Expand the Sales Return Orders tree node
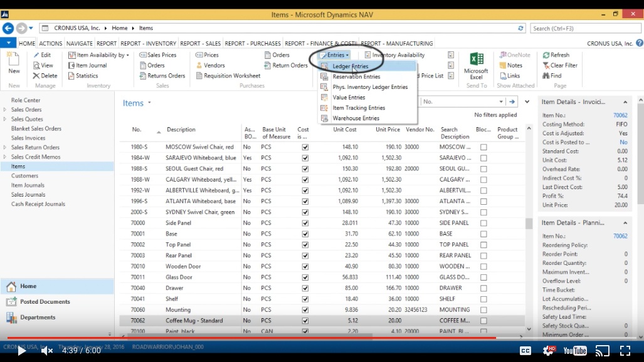Viewport: 644px width, 362px height. click(5, 147)
